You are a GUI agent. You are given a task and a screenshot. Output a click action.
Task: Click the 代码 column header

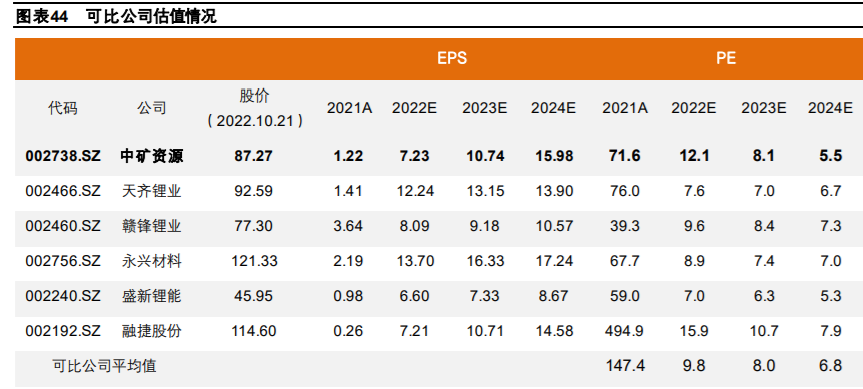point(63,108)
